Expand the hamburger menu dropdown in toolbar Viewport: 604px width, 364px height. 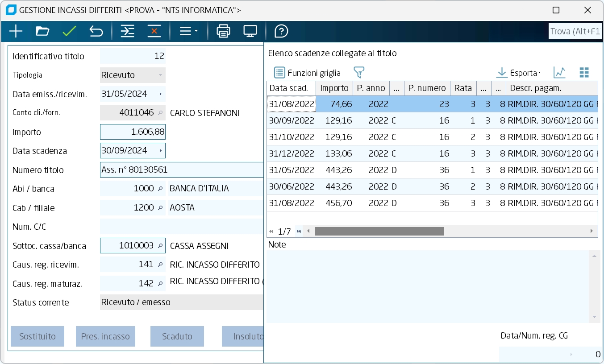coord(188,31)
